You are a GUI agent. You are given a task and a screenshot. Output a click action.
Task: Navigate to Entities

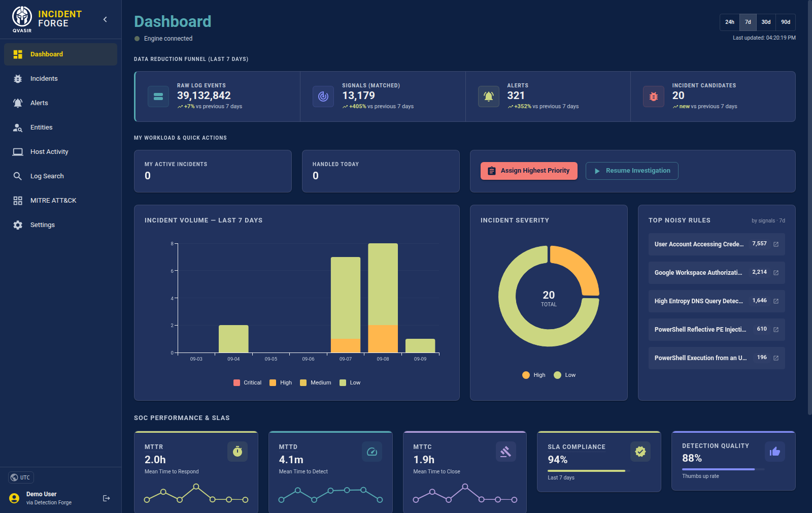click(x=60, y=127)
